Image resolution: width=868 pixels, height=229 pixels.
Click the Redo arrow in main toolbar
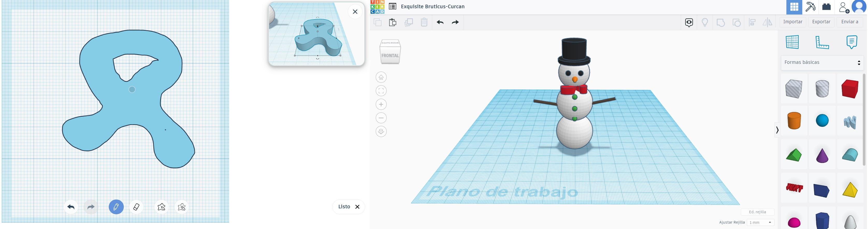click(455, 22)
